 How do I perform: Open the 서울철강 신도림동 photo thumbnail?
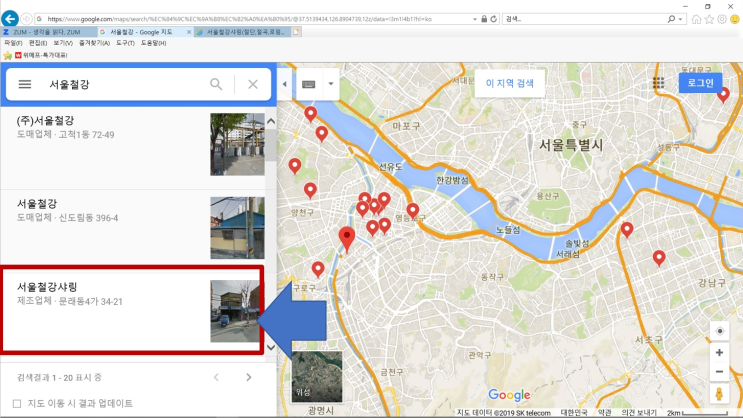237,227
